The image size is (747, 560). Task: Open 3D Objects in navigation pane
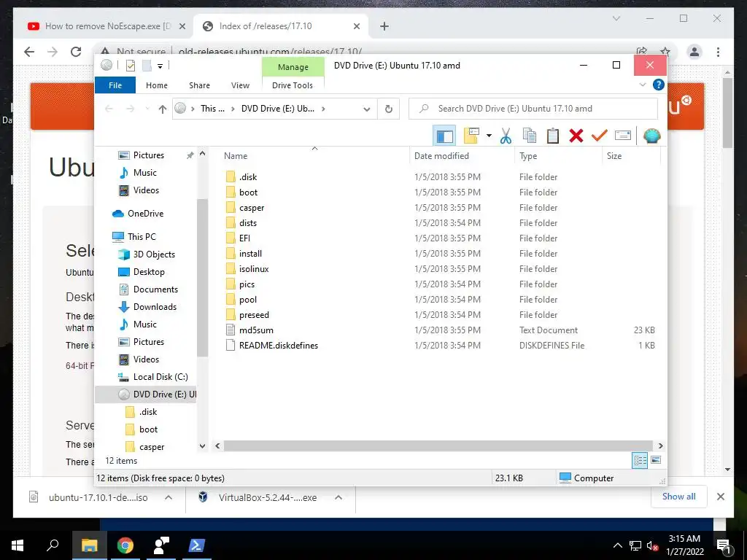coord(154,254)
